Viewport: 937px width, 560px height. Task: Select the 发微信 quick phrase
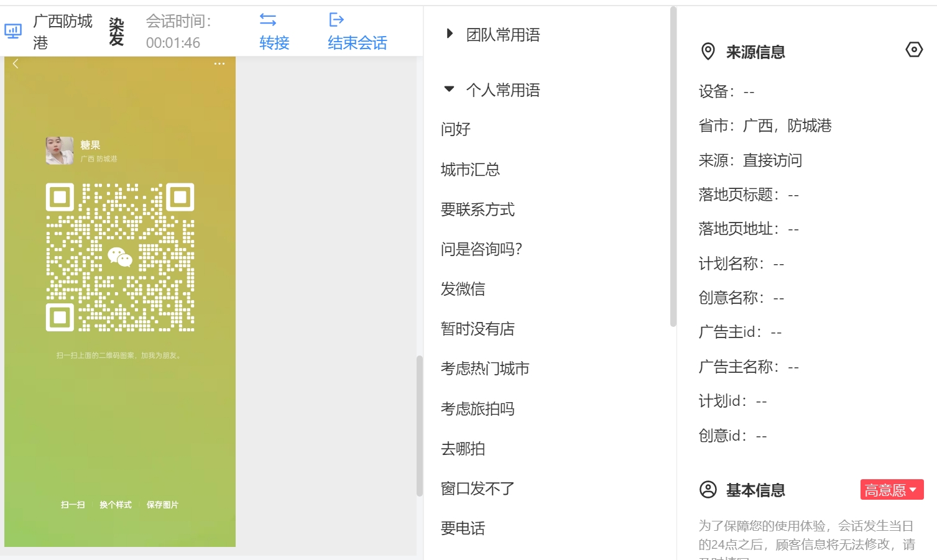(463, 289)
